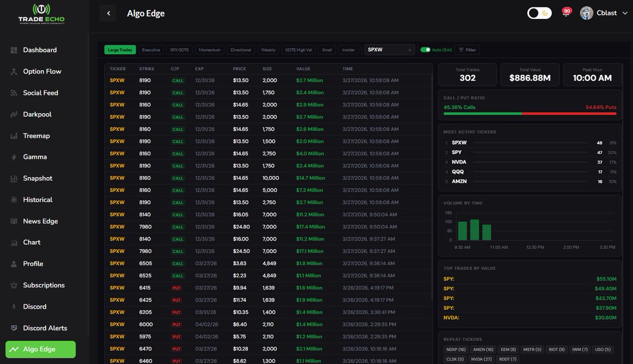The height and width of the screenshot is (364, 633).
Task: Toggle the Auto (5m) refresh switch
Action: pos(425,50)
